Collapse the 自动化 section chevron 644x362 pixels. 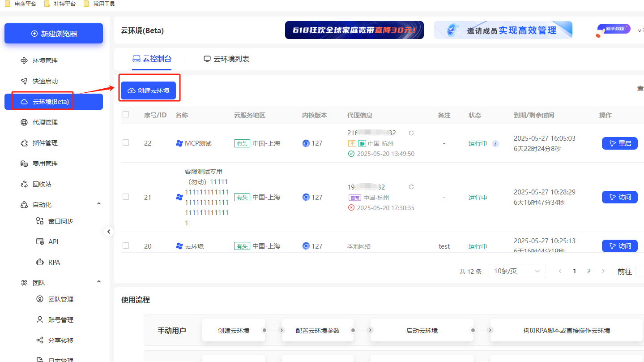click(99, 204)
